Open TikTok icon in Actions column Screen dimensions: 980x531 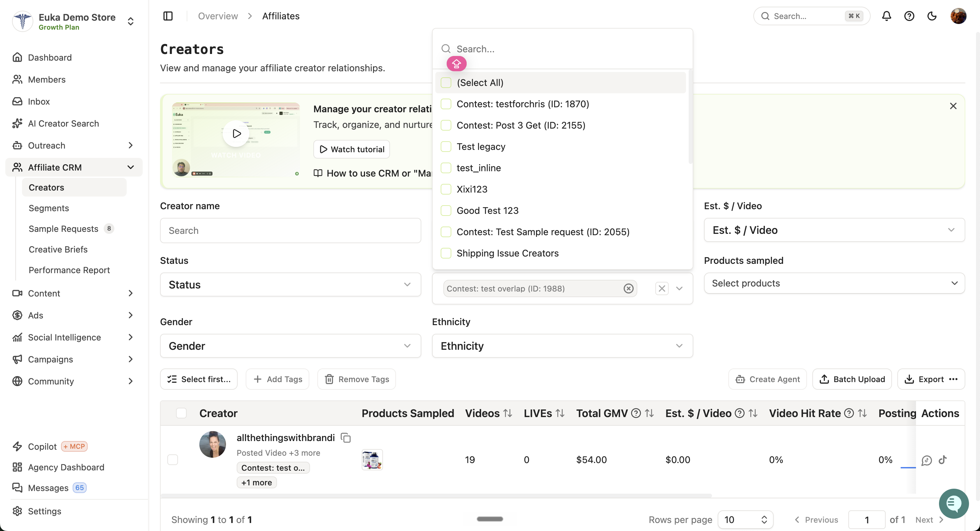[942, 460]
